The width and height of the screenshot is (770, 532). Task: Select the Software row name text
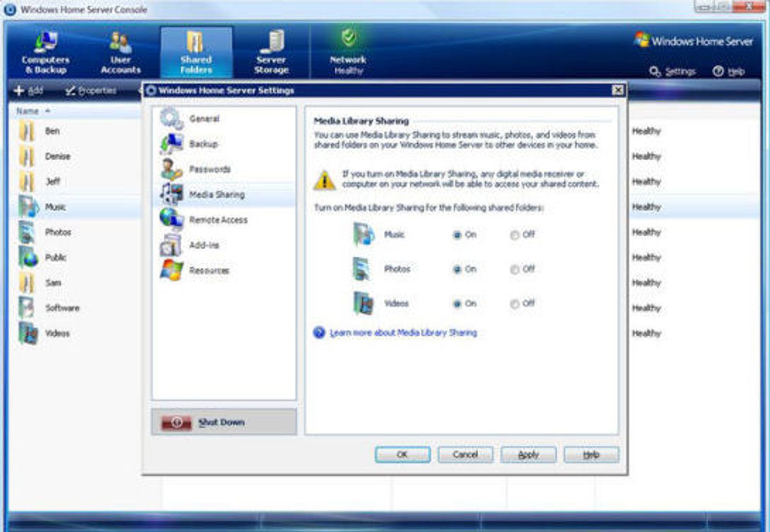(x=62, y=308)
